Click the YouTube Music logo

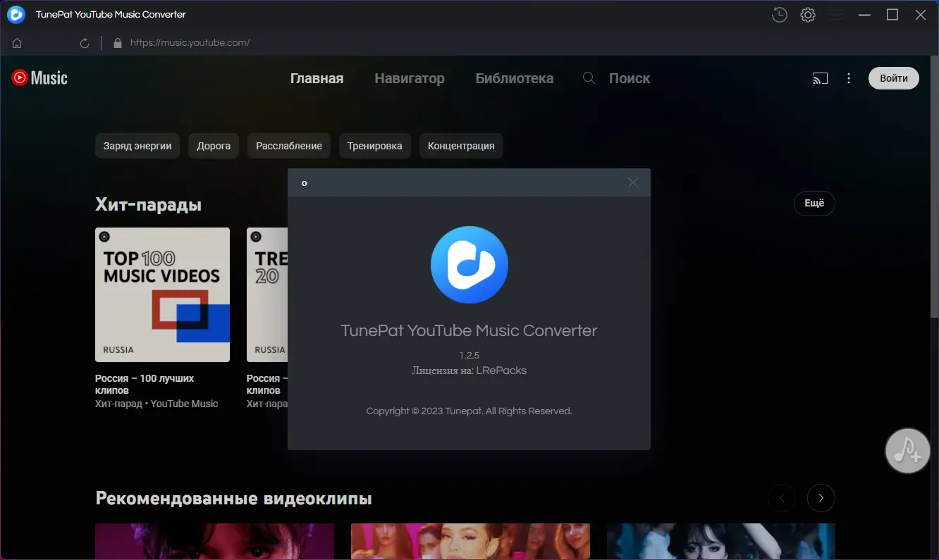pos(39,77)
